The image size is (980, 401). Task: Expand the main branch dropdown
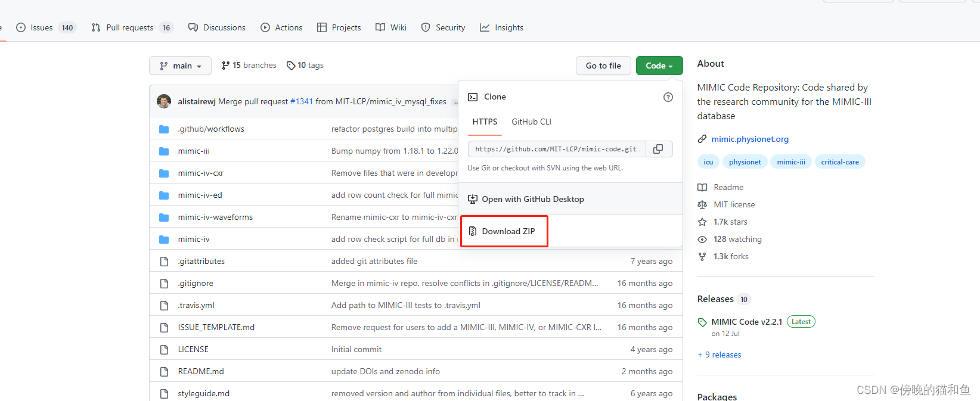pos(180,66)
